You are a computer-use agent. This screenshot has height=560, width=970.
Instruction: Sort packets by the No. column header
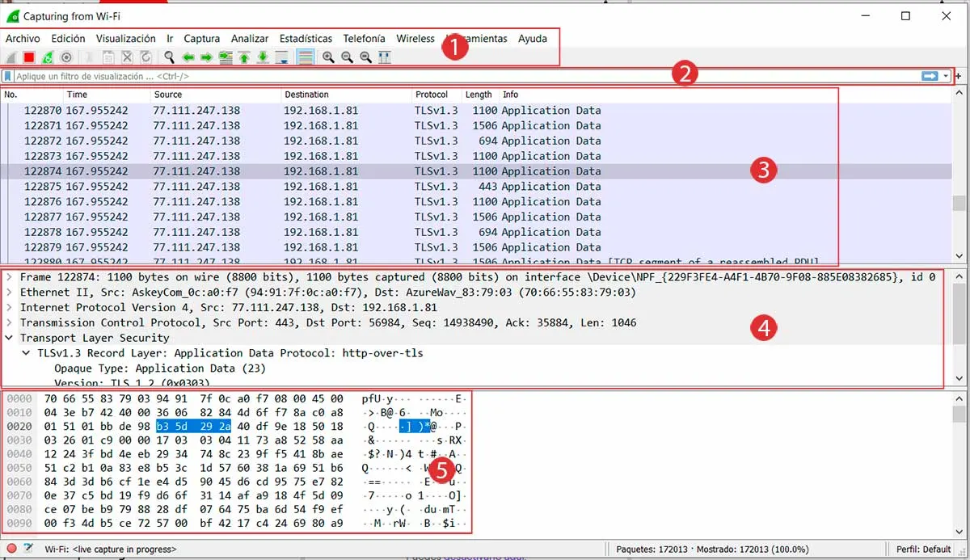[32, 95]
